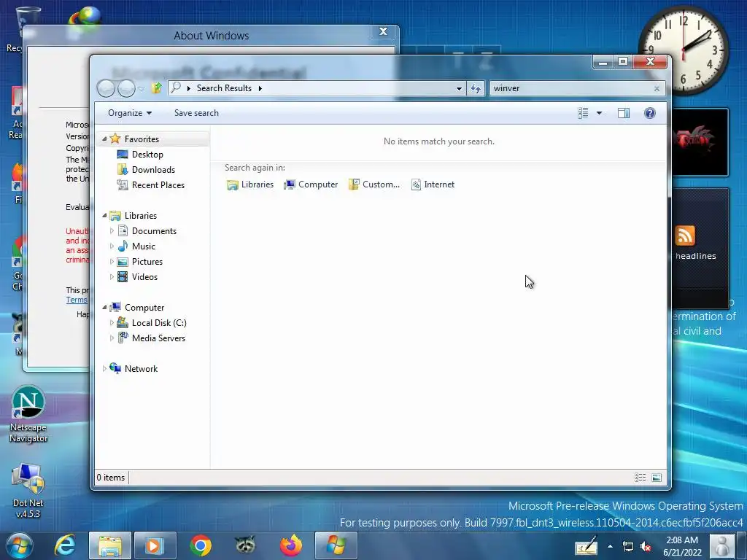
Task: Clear the winver search text
Action: coord(657,88)
